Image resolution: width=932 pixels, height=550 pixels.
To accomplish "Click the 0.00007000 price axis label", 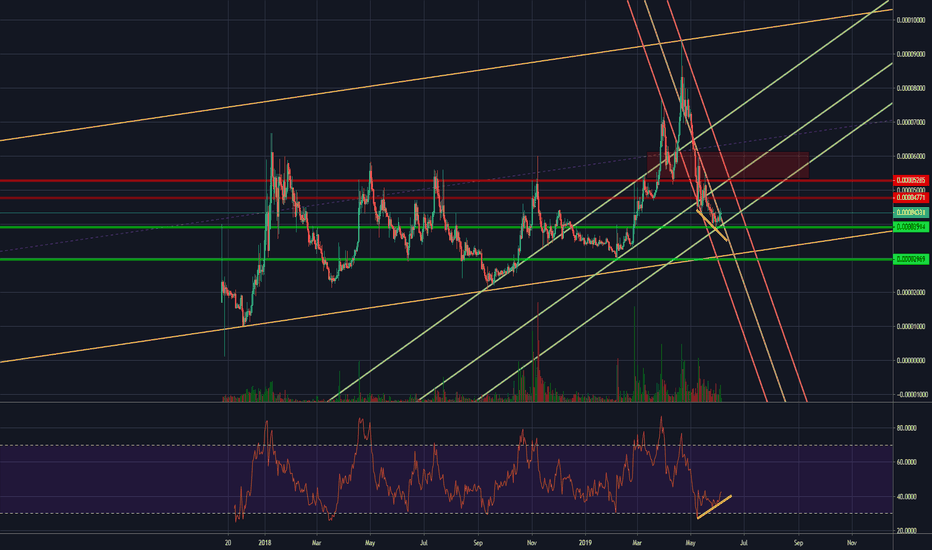I will pyautogui.click(x=911, y=122).
